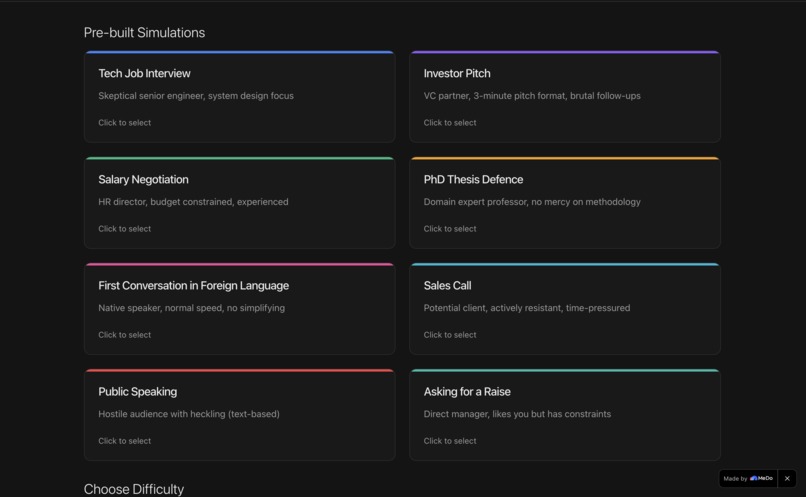Click text 'Hostile audience with heckling (text-based)'
This screenshot has height=497, width=806.
(x=189, y=414)
